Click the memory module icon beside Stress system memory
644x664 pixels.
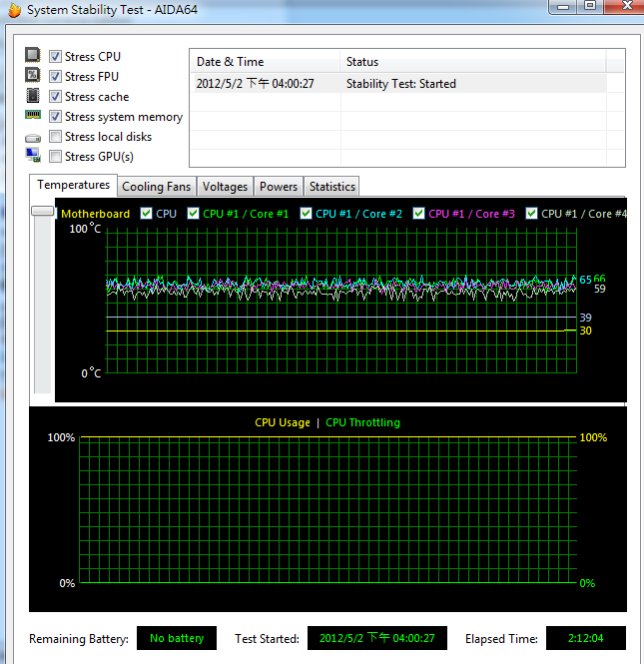tap(33, 115)
